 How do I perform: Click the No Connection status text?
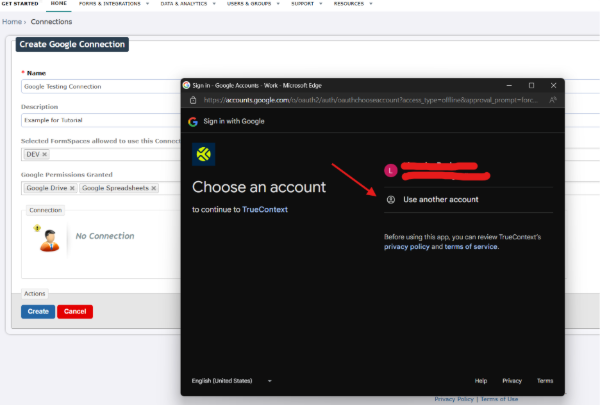105,236
